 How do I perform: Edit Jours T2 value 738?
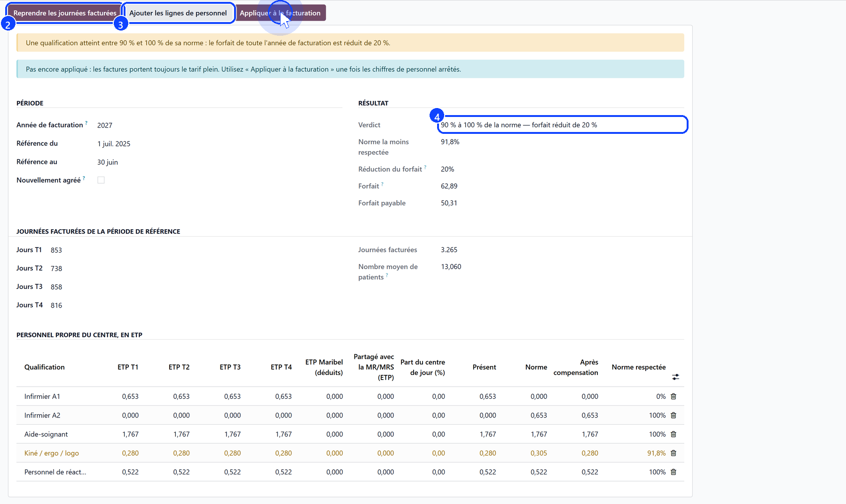[56, 269]
